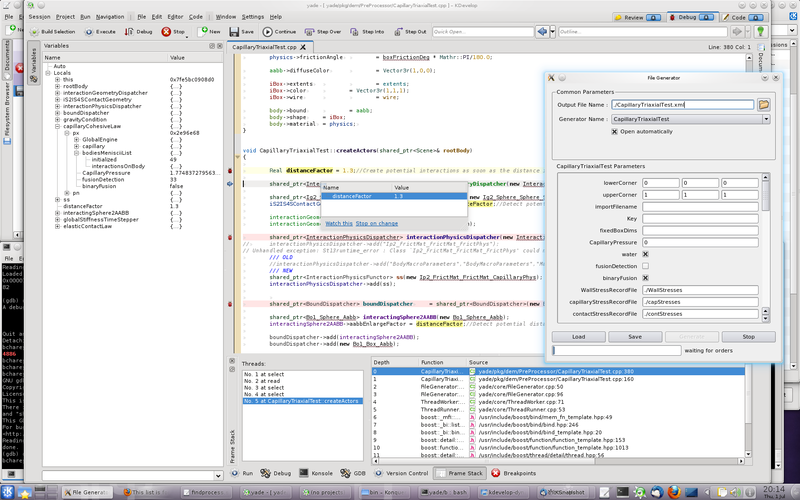Show the Breakpoints tool view
The image size is (800, 500).
coord(514,473)
